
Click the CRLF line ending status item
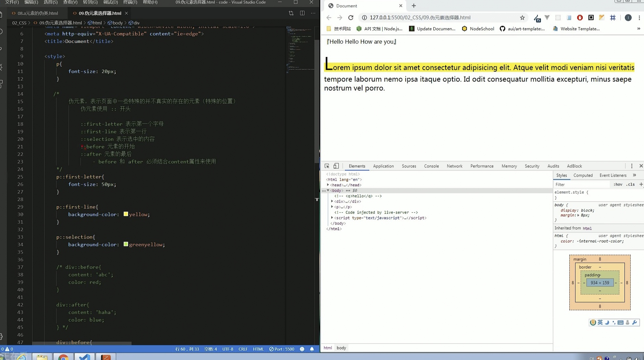pos(243,349)
